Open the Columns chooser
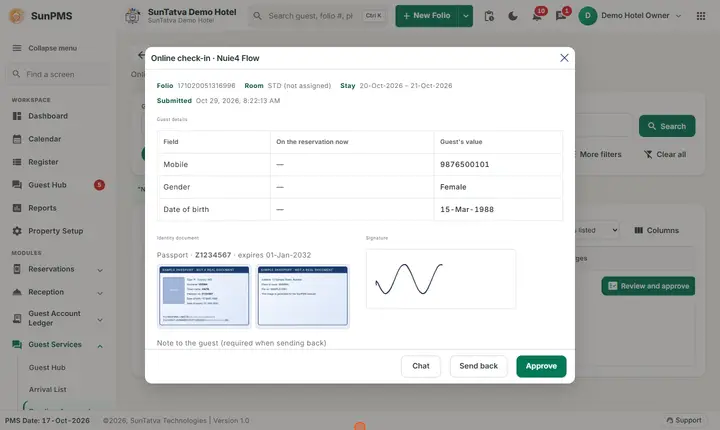Image resolution: width=720 pixels, height=430 pixels. [656, 230]
